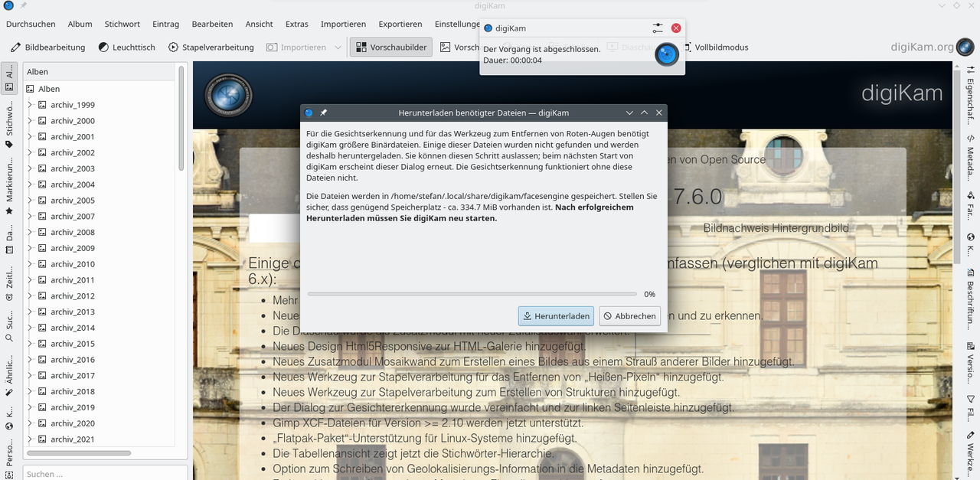Expand archiv_2008 album
980x480 pixels.
tap(30, 232)
